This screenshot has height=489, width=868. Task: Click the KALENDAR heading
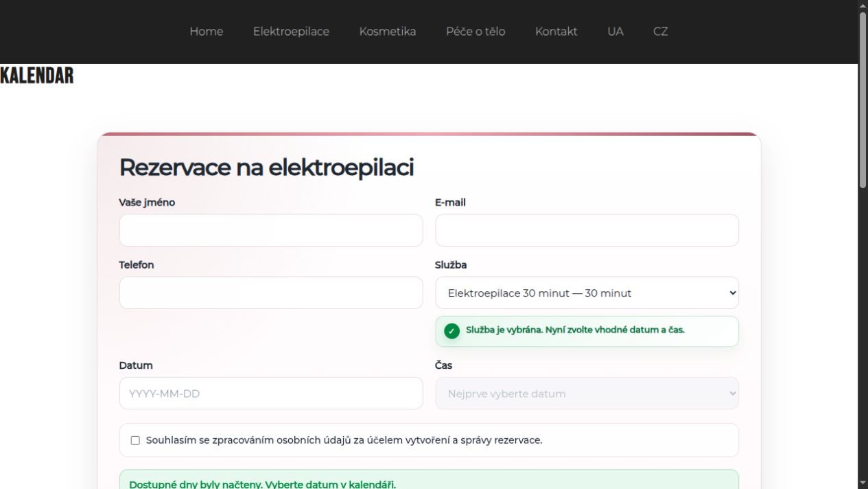point(37,76)
